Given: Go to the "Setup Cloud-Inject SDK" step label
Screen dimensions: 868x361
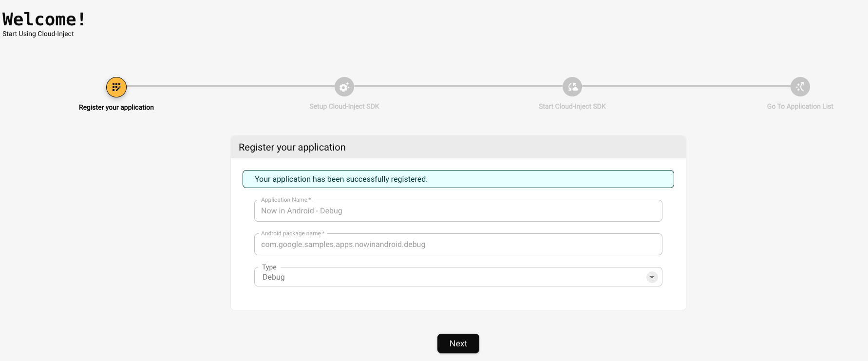Looking at the screenshot, I should (344, 107).
